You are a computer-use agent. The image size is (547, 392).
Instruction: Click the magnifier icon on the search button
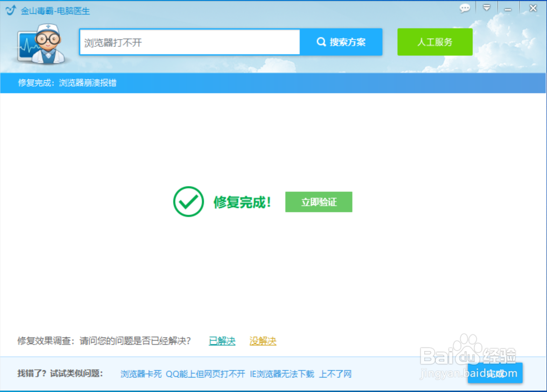[x=320, y=41]
